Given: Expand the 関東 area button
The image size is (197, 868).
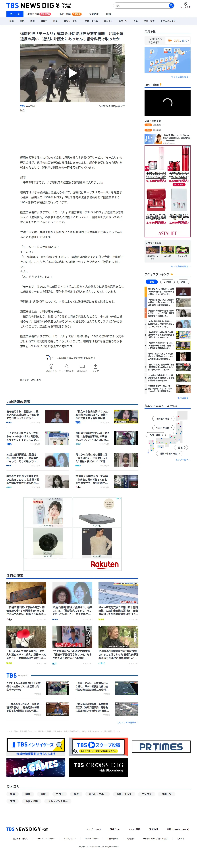Looking at the screenshot, I should pyautogui.click(x=182, y=447).
